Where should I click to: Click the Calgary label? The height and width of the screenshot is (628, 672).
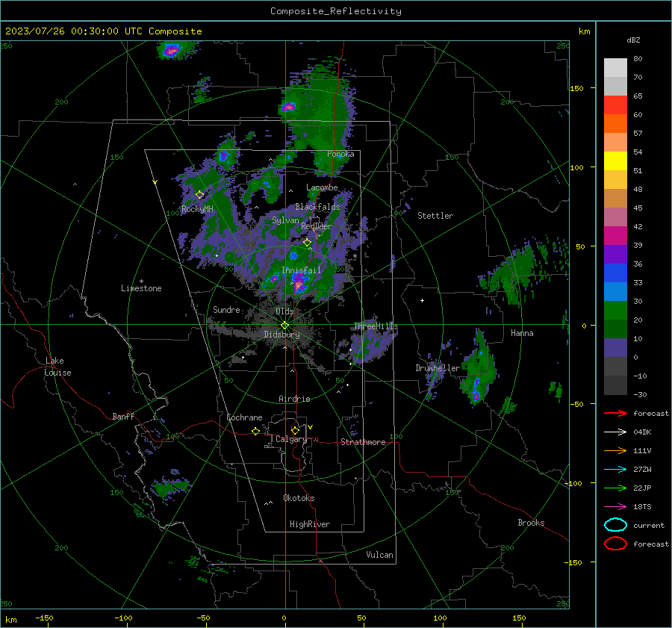(291, 439)
